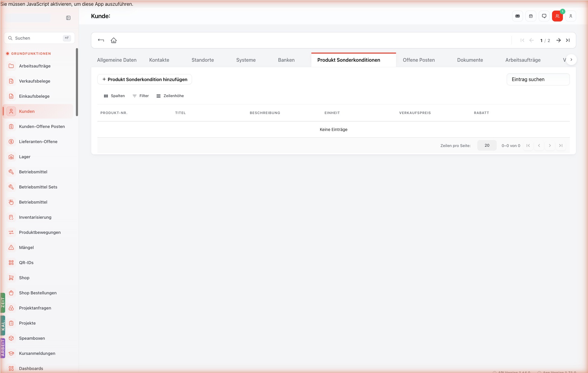Open Projektanfragen in the sidebar
588x373 pixels.
click(38, 308)
